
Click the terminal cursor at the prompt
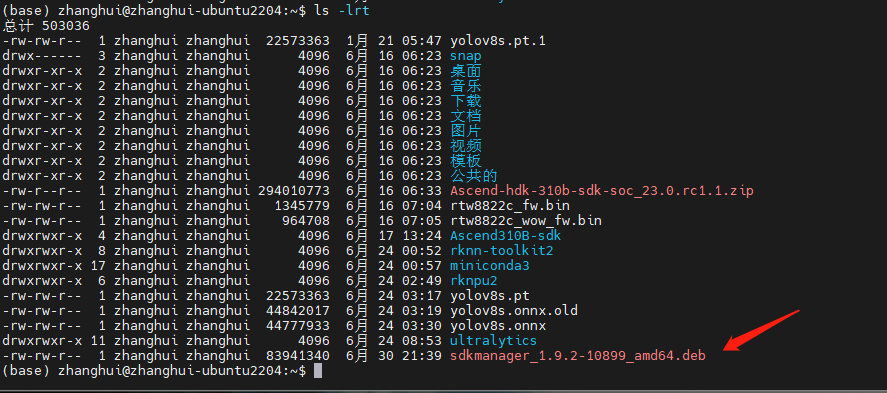click(x=318, y=371)
